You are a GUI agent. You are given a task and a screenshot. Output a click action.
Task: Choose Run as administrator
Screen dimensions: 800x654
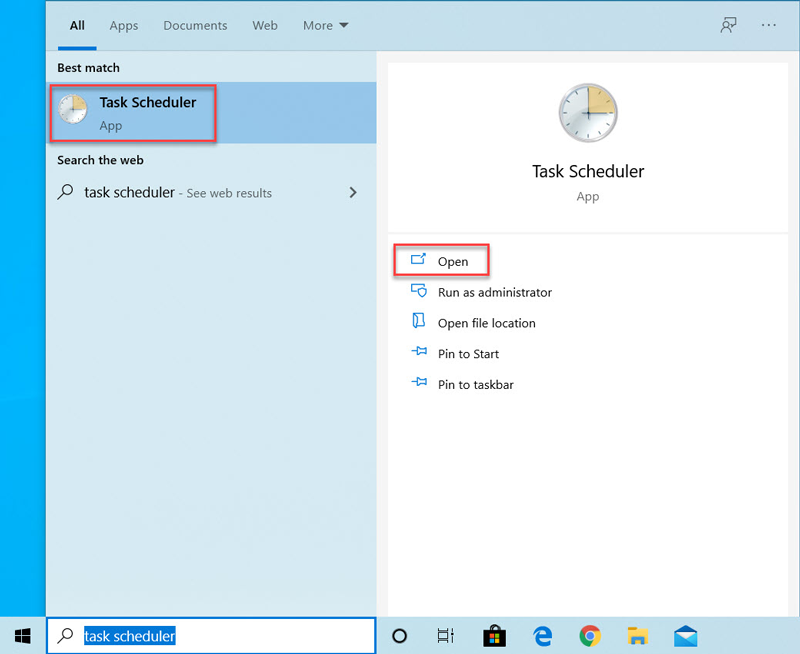tap(494, 292)
